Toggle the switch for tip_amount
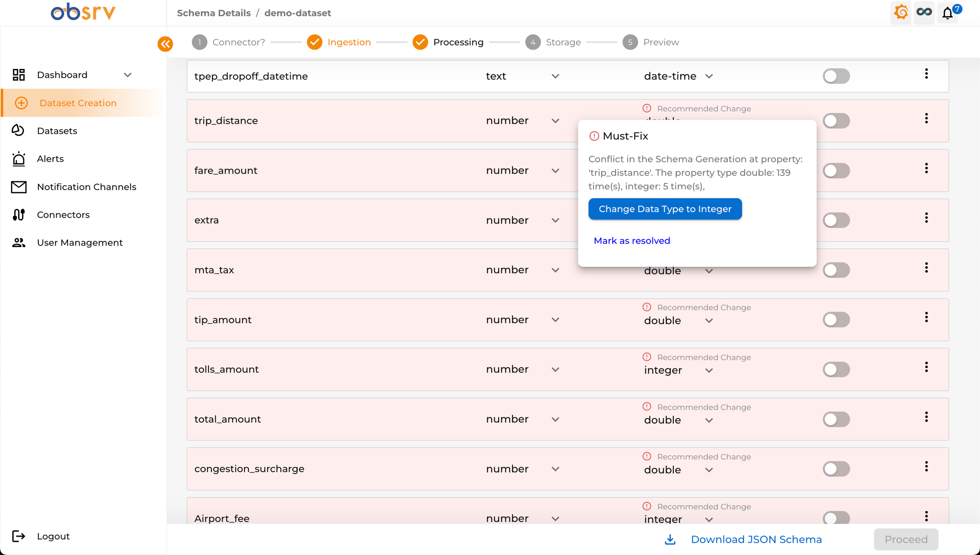The image size is (980, 555). point(836,320)
